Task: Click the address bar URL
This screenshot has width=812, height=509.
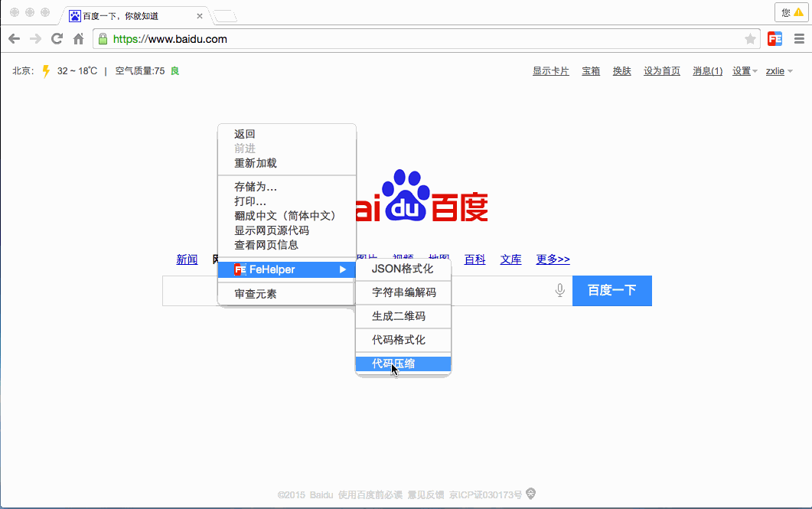Action: coord(170,39)
